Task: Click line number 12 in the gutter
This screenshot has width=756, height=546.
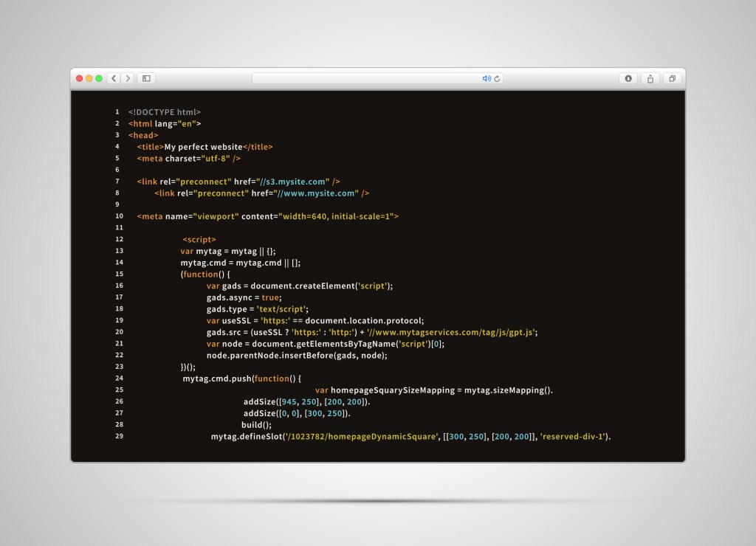Action: pos(119,239)
